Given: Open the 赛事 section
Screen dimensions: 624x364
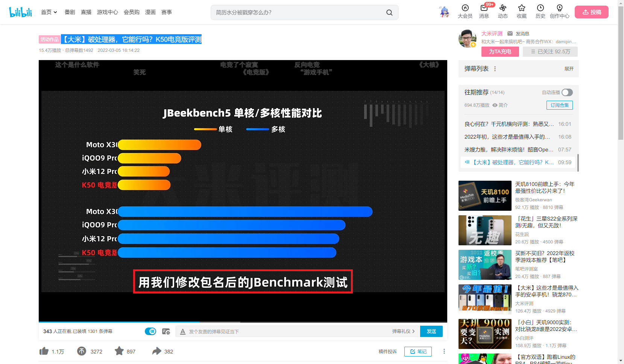Looking at the screenshot, I should coord(167,12).
